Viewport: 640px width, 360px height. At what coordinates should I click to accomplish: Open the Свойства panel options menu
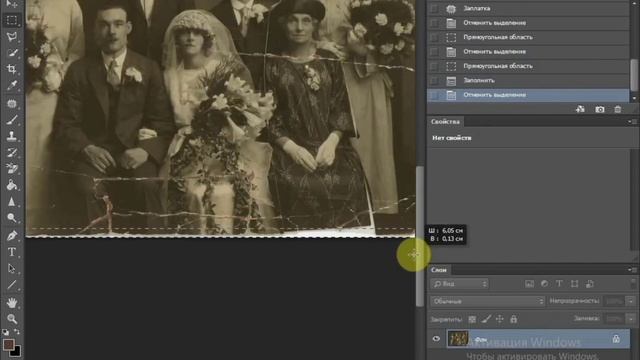[633, 122]
